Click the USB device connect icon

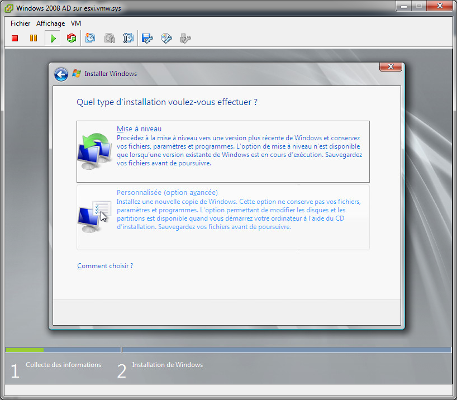point(185,38)
